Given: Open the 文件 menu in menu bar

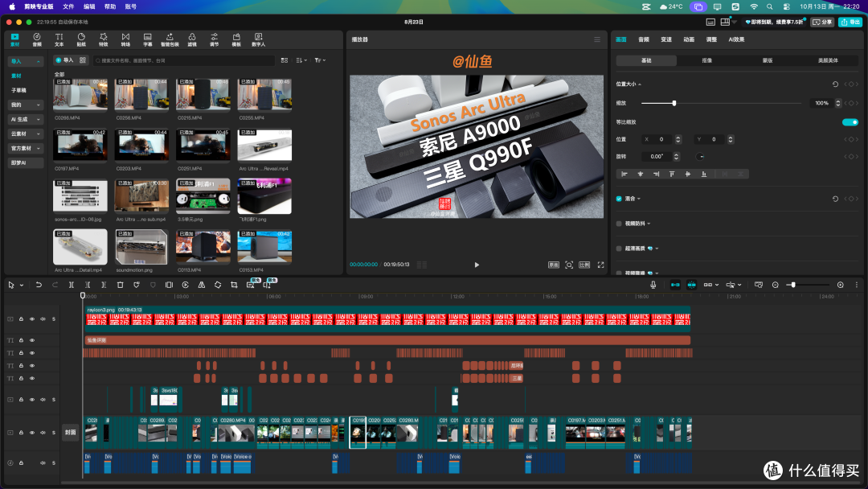Looking at the screenshot, I should (68, 6).
